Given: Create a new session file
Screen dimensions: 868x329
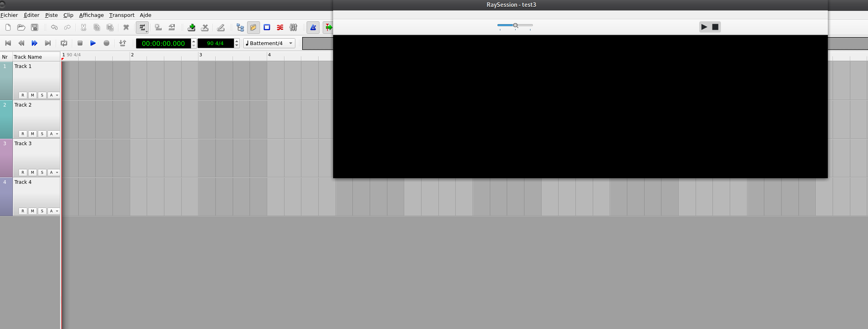Looking at the screenshot, I should pyautogui.click(x=8, y=27).
